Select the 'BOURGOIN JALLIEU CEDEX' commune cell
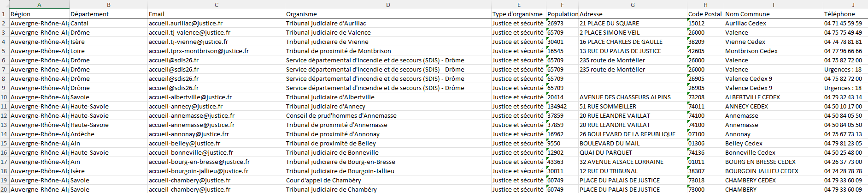 773,171
